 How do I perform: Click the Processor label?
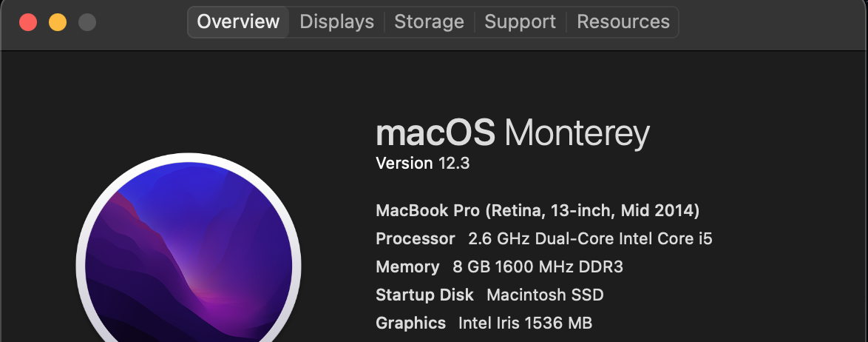(x=415, y=238)
